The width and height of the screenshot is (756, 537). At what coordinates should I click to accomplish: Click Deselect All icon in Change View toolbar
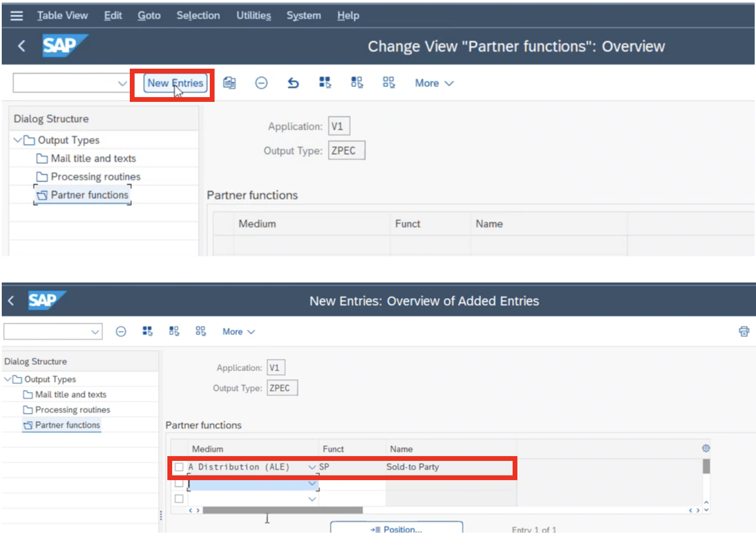tap(389, 83)
